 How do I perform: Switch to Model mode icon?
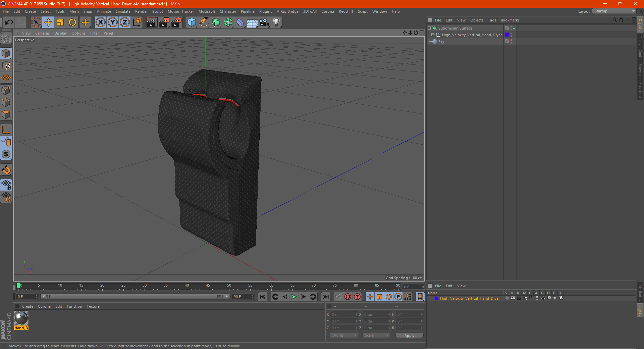(x=6, y=53)
